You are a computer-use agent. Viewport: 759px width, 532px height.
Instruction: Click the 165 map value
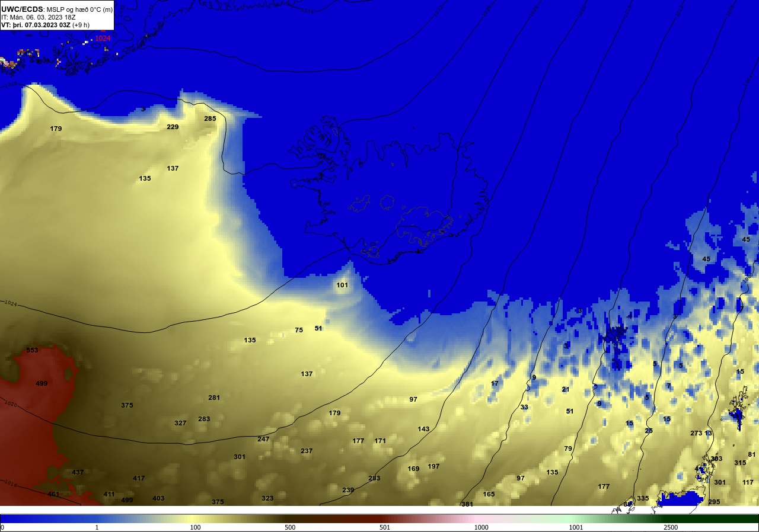click(489, 494)
